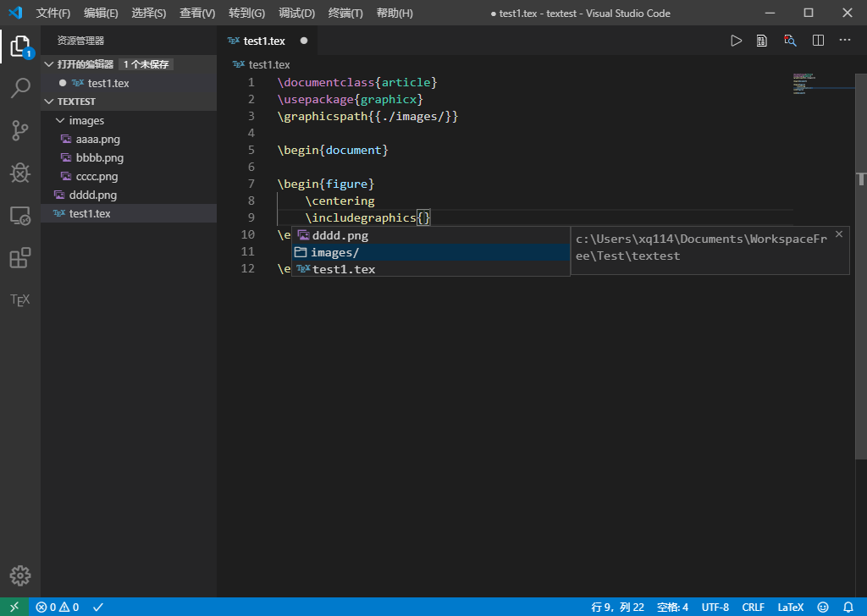Screen dimensions: 867x616
Task: Open the Extensions view icon
Action: click(20, 258)
